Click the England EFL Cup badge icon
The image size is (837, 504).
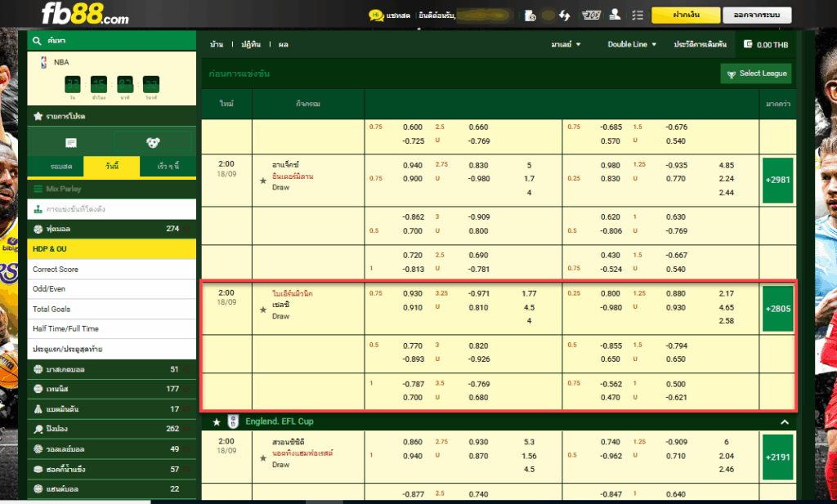[x=233, y=421]
